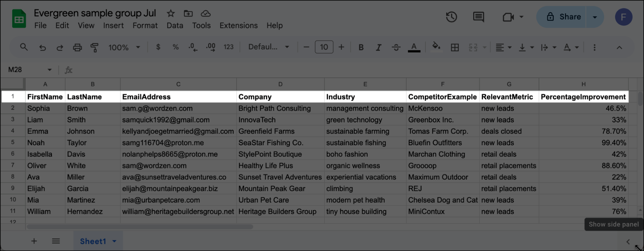Open the all sheets list
This screenshot has height=251, width=644.
[56, 241]
